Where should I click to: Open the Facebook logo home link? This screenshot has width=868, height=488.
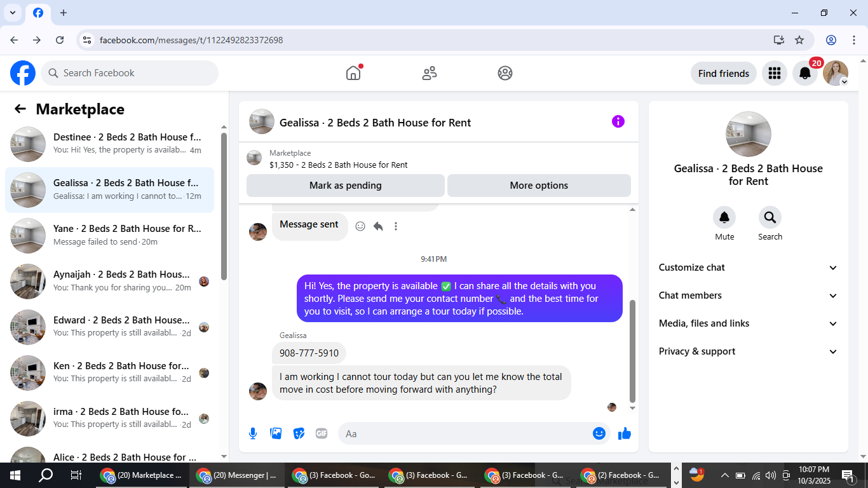23,73
